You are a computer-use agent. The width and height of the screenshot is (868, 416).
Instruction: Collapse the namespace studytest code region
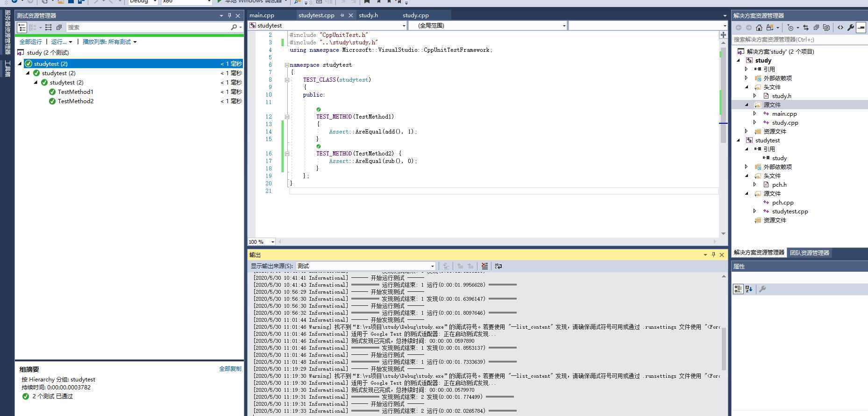click(287, 65)
